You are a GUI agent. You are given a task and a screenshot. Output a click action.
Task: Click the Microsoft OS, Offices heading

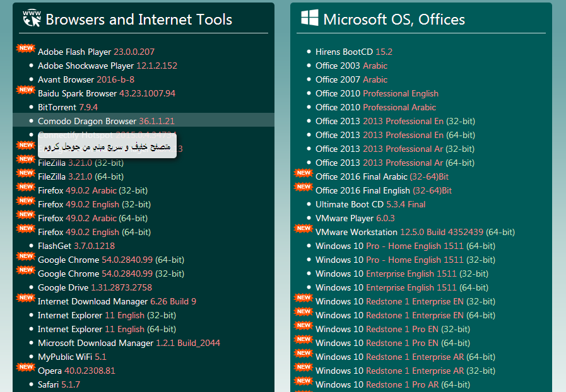click(x=394, y=20)
